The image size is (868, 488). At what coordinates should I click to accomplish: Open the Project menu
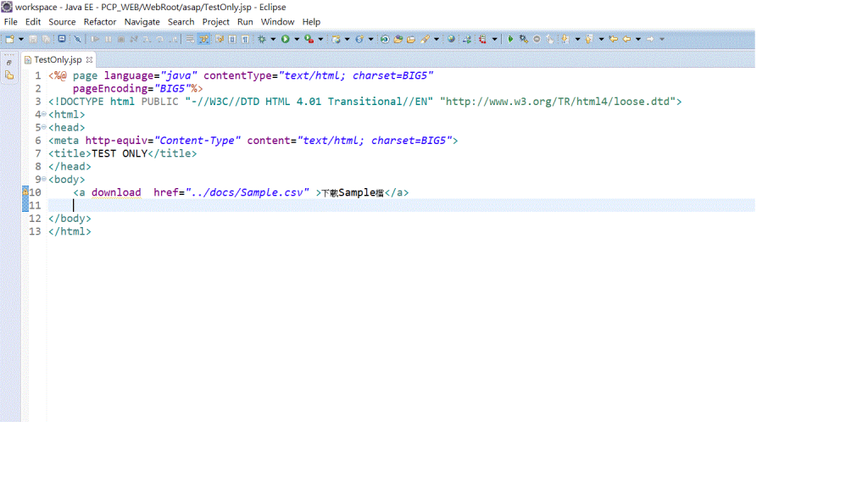coord(215,22)
